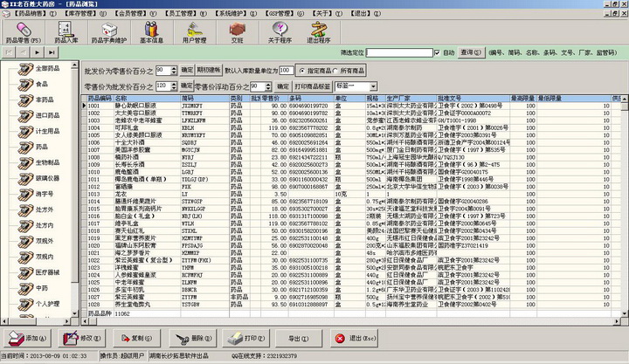Open 用户管理 toolbar icon
Viewport: 629px width, 364px height.
pyautogui.click(x=194, y=32)
